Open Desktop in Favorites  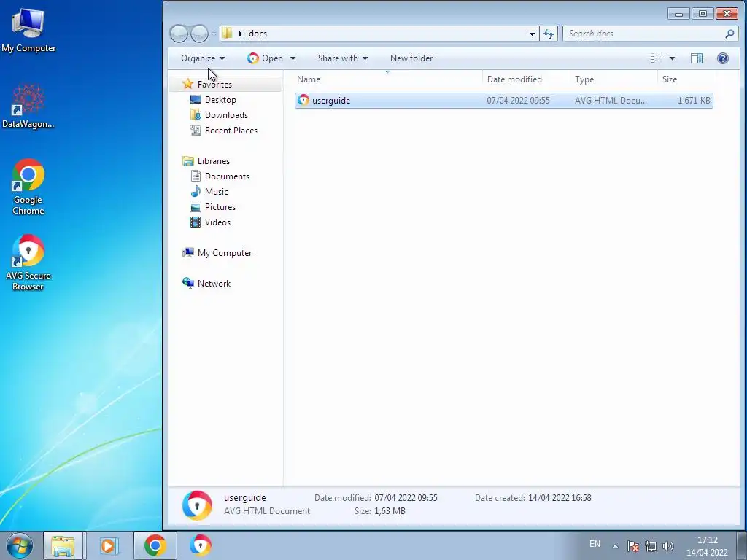(x=220, y=99)
